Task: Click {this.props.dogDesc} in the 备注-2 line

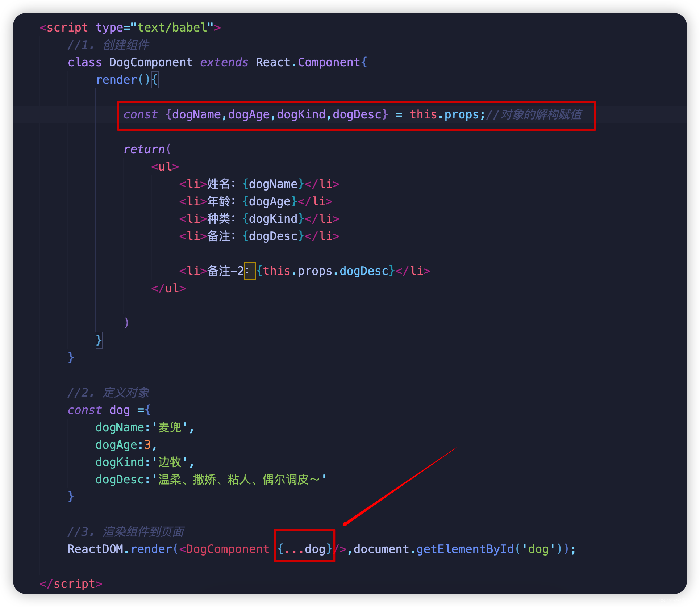Action: coord(325,271)
